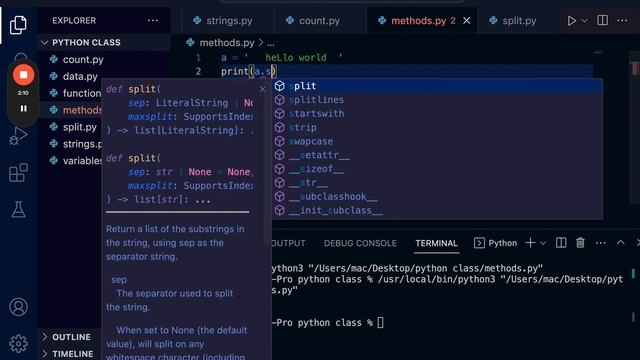The height and width of the screenshot is (360, 640).
Task: Select the startswith suggestion
Action: tap(437, 113)
